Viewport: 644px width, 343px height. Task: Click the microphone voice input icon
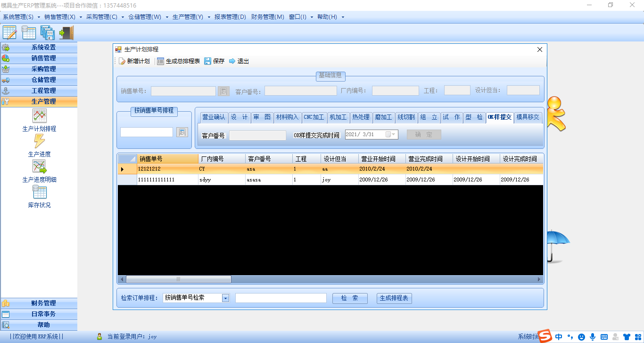pyautogui.click(x=593, y=337)
